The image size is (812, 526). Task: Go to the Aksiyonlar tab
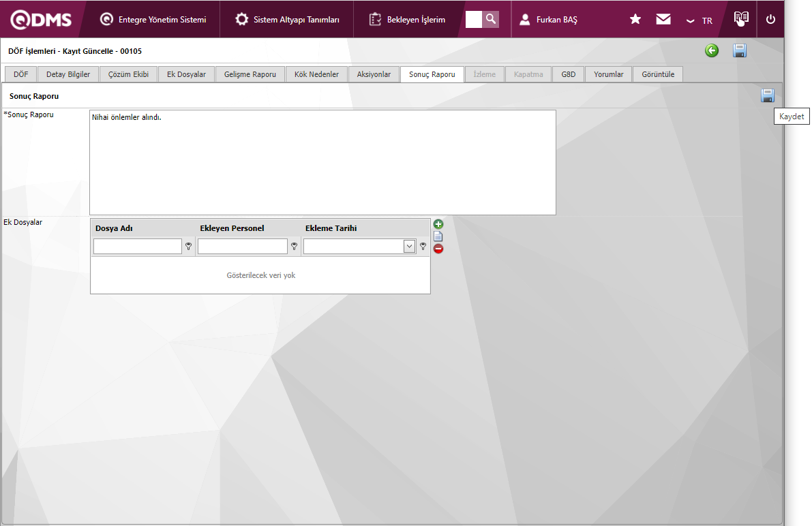pyautogui.click(x=374, y=74)
